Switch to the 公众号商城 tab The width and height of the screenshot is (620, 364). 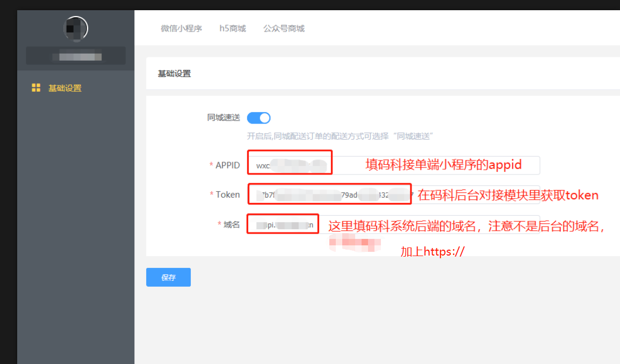pyautogui.click(x=284, y=28)
